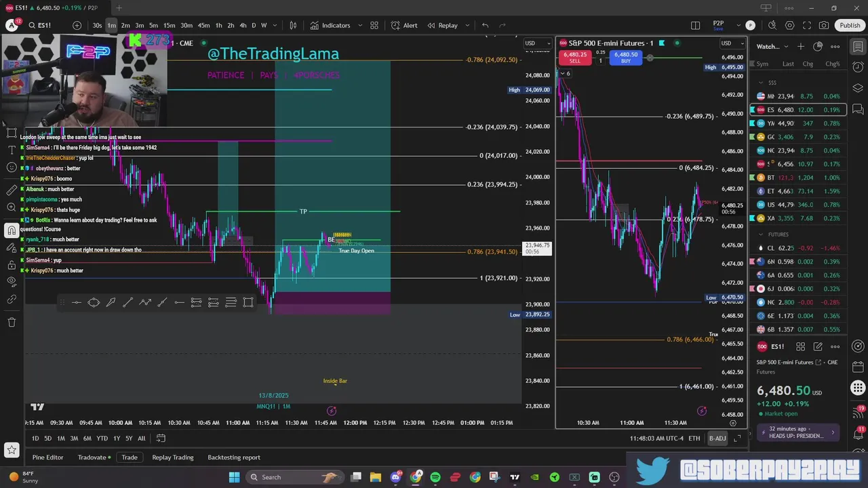This screenshot has width=868, height=488.
Task: Open the chart layout setup icon
Action: [x=695, y=25]
